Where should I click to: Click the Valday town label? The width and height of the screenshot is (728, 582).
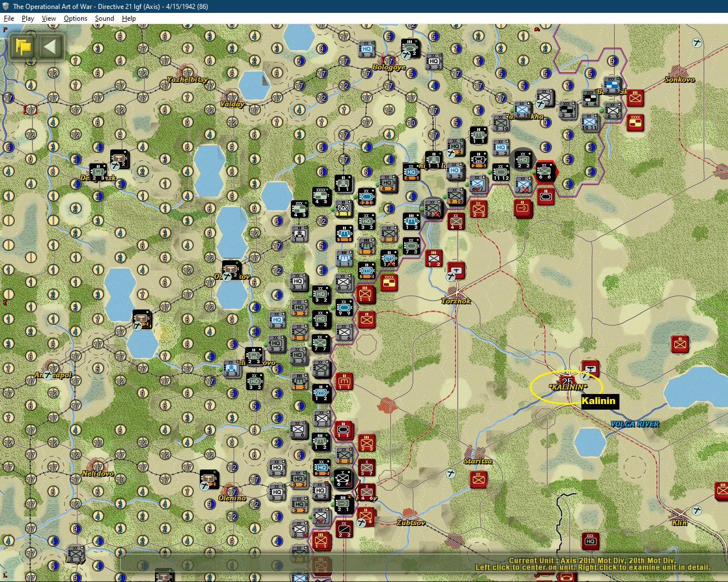click(x=232, y=104)
